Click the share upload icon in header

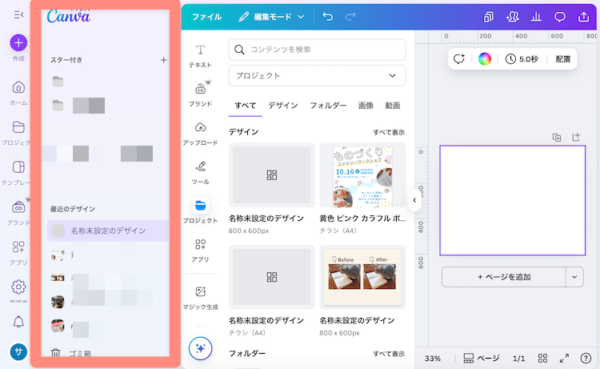tap(584, 16)
